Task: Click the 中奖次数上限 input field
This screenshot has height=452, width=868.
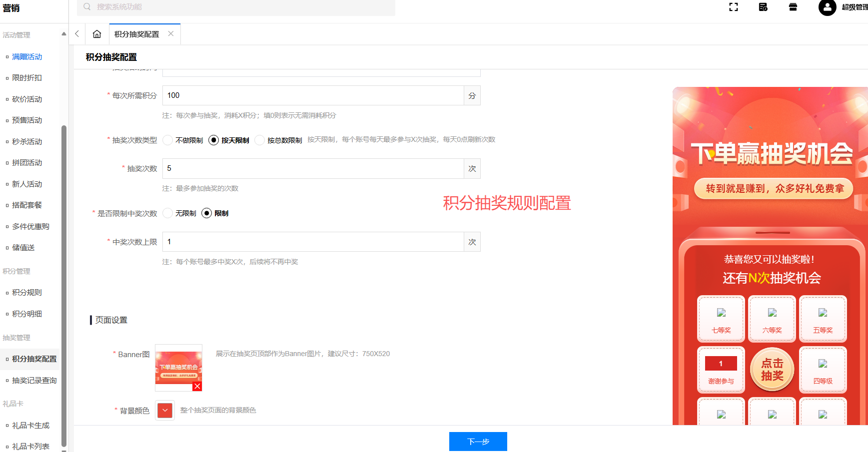Action: (x=313, y=242)
